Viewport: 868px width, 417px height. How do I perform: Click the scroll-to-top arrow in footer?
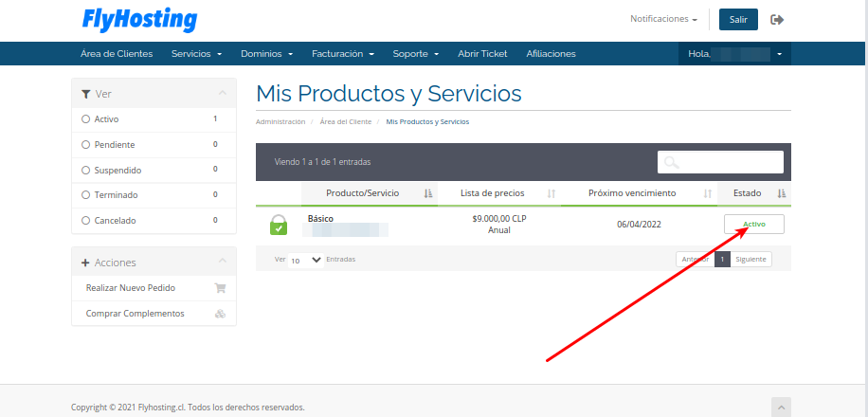pos(781,407)
